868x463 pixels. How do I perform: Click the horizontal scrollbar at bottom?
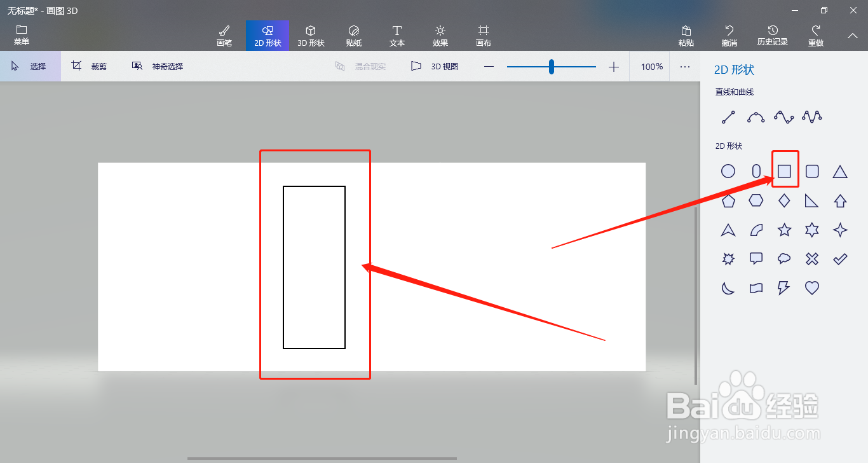[322, 458]
